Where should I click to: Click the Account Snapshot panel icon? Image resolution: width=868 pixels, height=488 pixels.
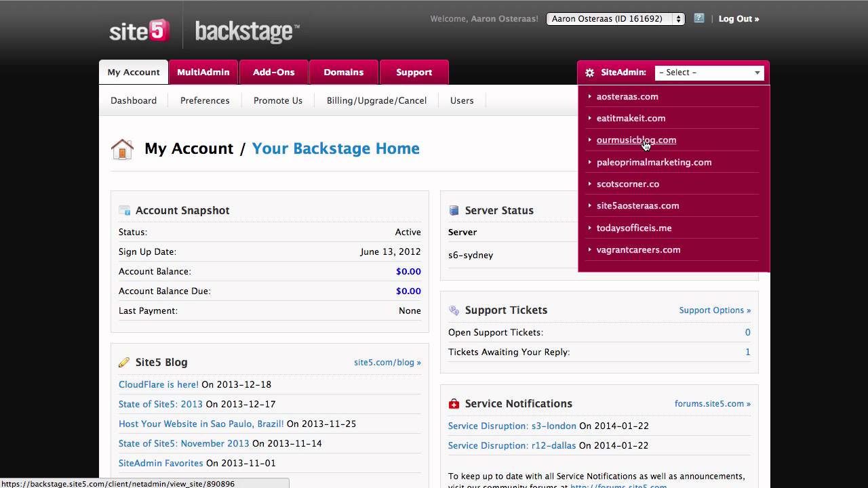pos(124,211)
